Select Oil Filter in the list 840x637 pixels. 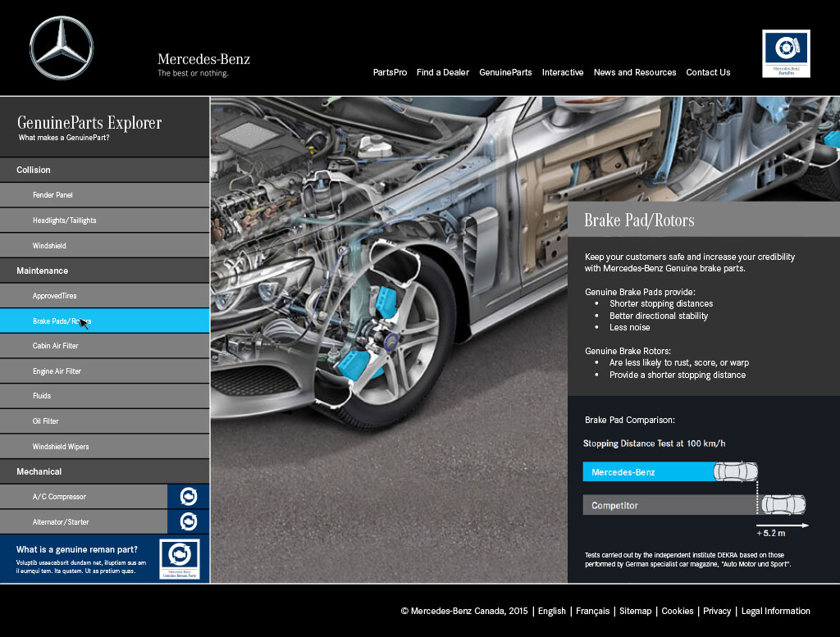[x=104, y=421]
